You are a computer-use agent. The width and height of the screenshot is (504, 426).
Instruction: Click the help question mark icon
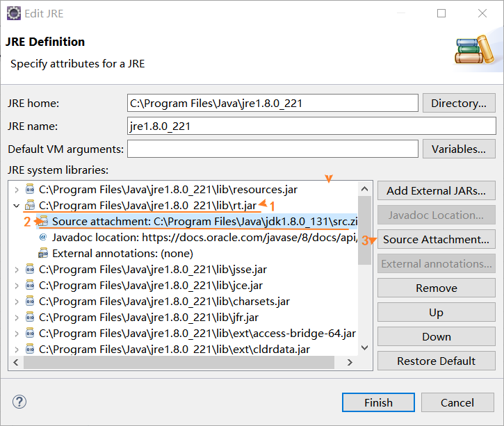[x=19, y=402]
